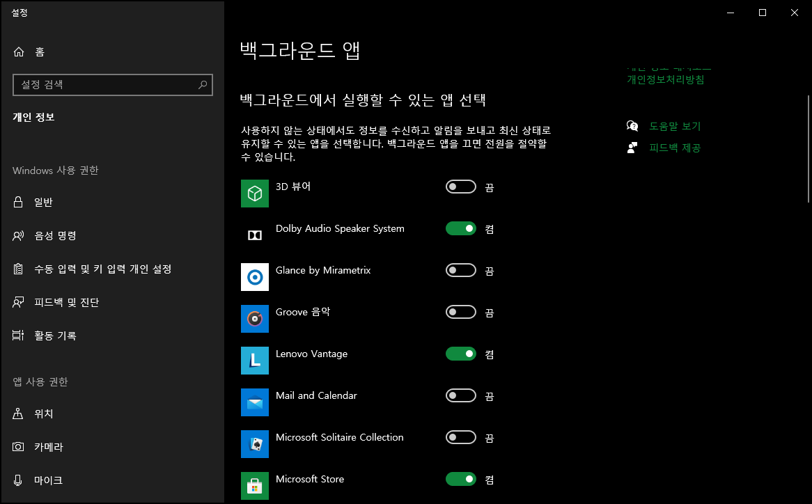
Task: Click the search magnifier icon
Action: [203, 84]
